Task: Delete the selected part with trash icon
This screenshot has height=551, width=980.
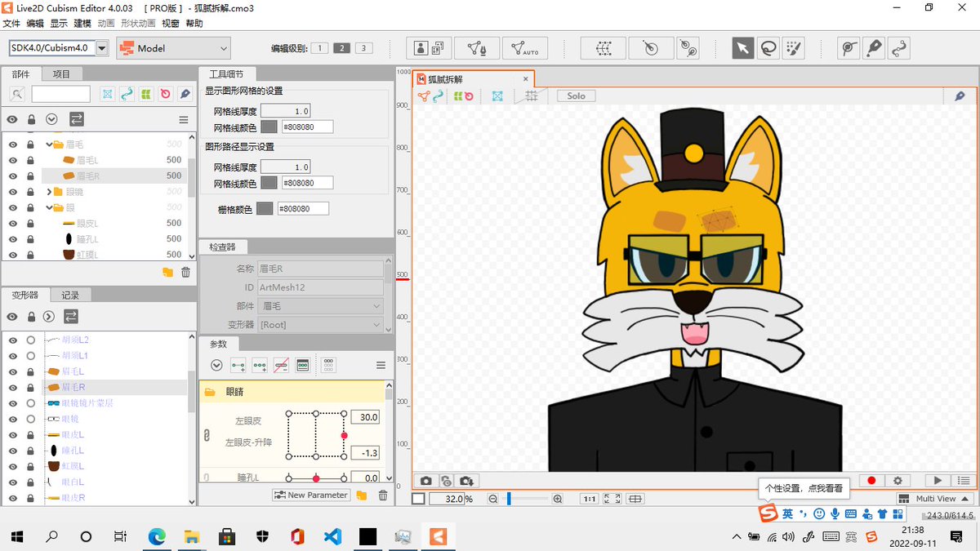Action: 185,273
